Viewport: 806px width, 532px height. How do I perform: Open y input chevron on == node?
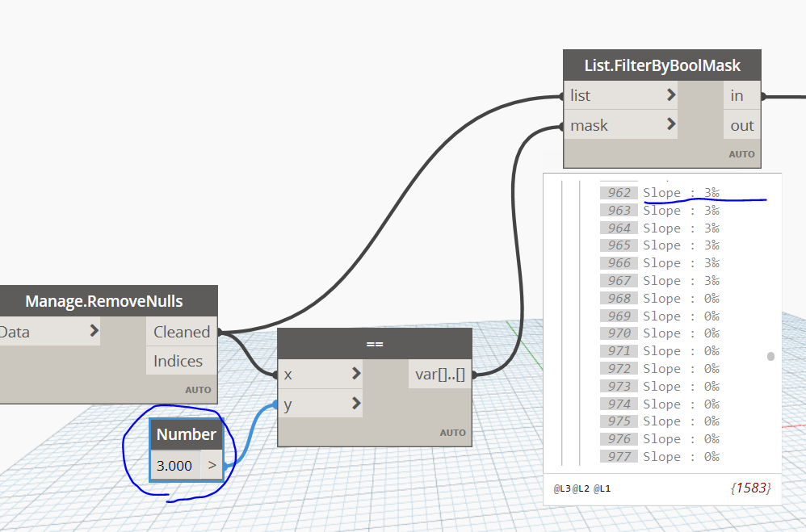coord(356,403)
